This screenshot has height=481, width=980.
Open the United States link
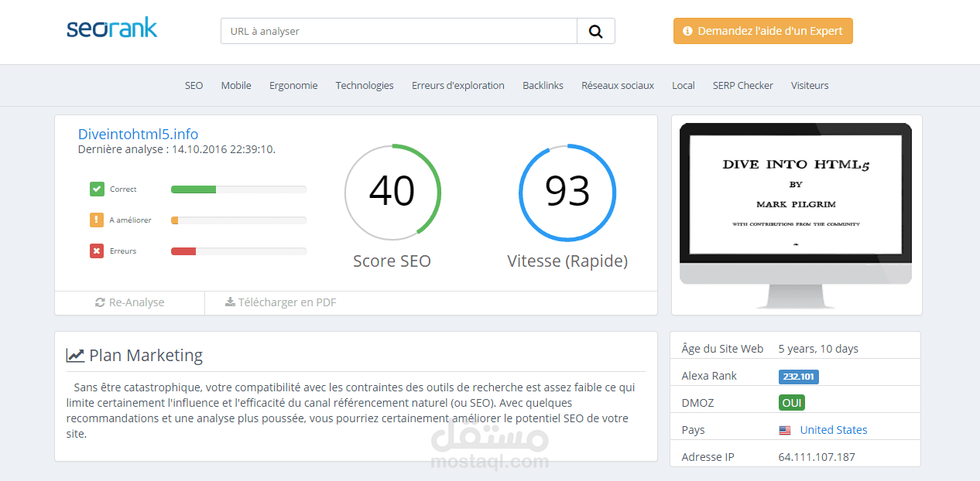pyautogui.click(x=834, y=430)
